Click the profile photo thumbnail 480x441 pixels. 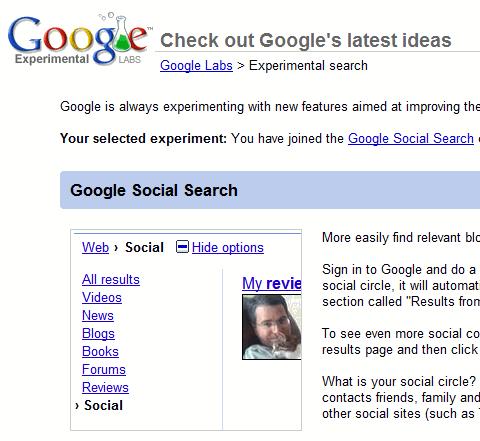(x=272, y=327)
